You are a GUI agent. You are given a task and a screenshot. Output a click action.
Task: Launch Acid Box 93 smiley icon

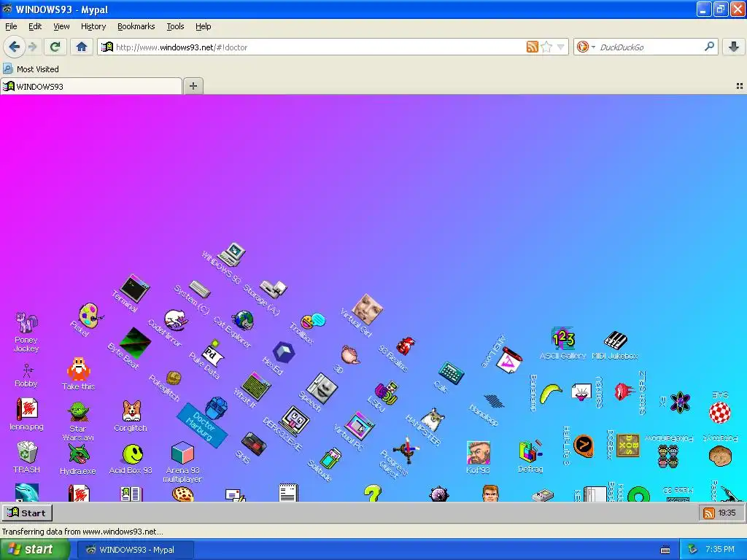[131, 459]
